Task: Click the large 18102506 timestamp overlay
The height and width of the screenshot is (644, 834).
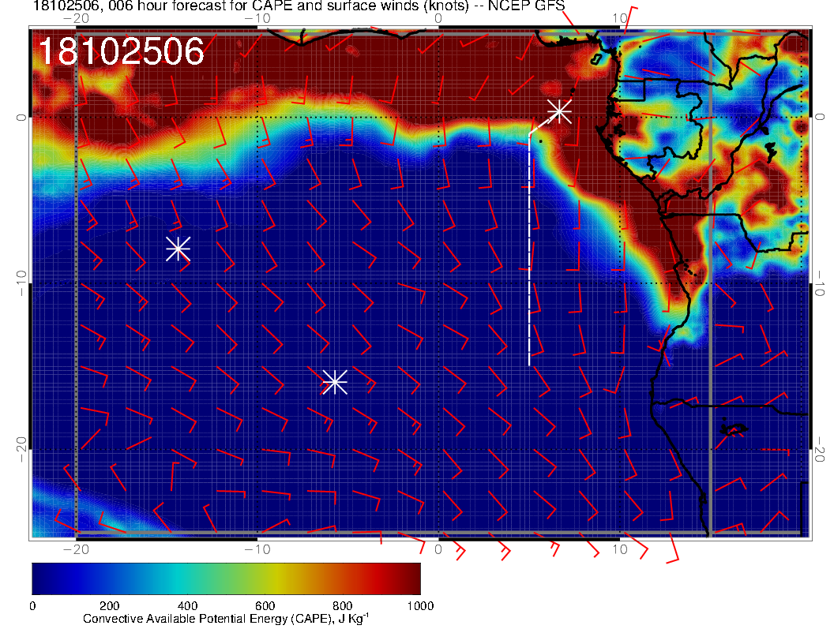Action: point(121,52)
